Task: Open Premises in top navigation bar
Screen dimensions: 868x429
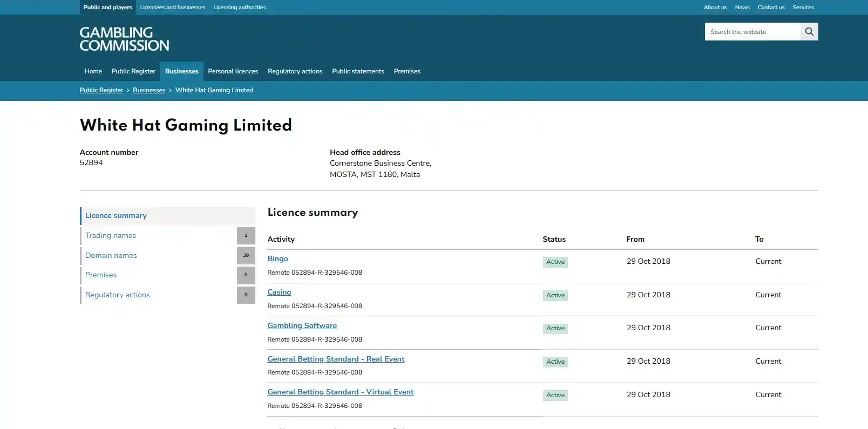Action: 407,71
